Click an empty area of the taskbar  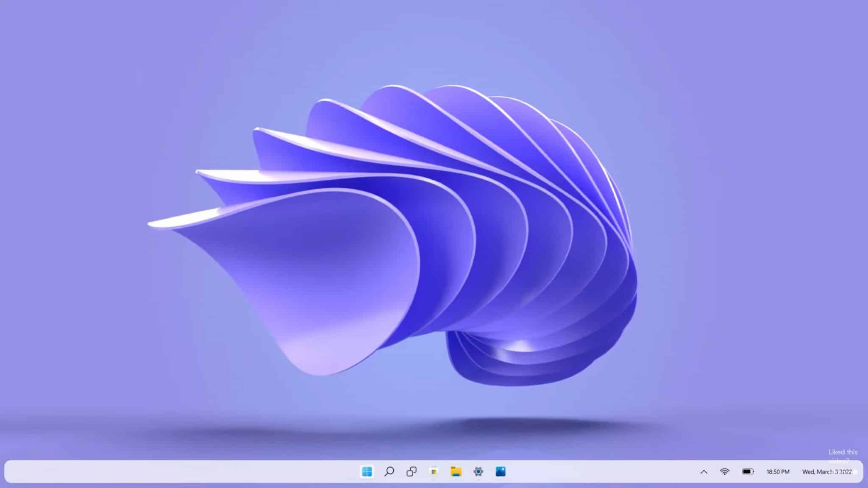coord(170,471)
